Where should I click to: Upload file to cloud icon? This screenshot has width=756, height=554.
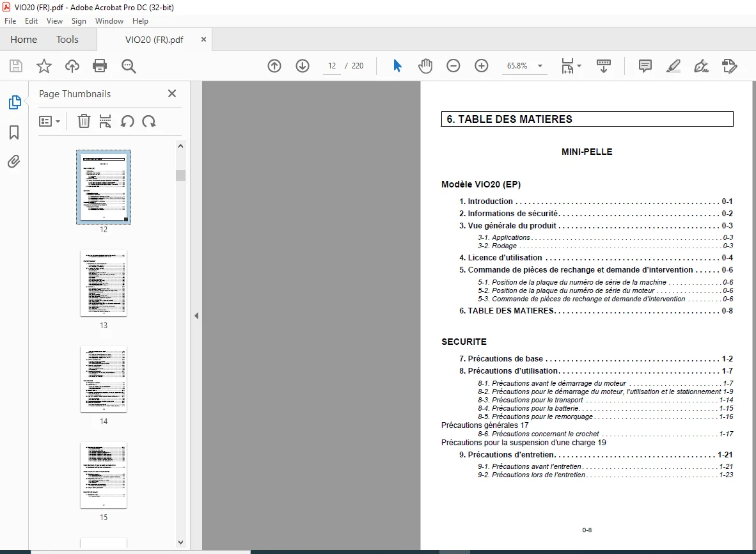[72, 66]
